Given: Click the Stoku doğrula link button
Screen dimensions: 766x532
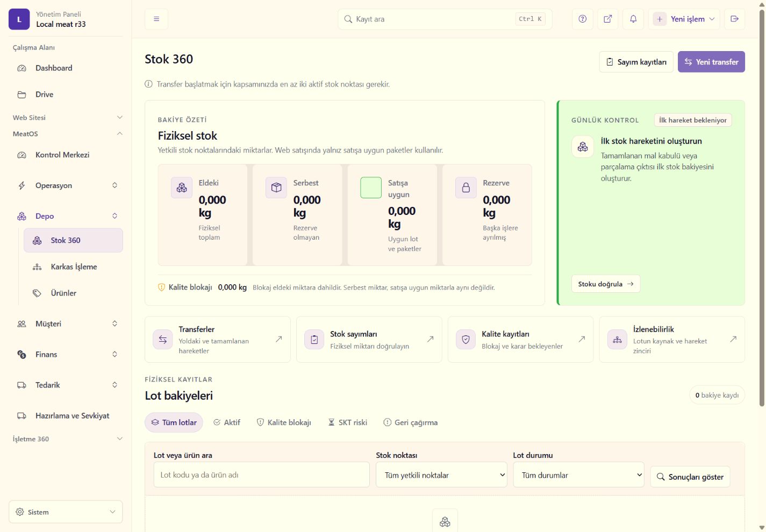Looking at the screenshot, I should 606,284.
